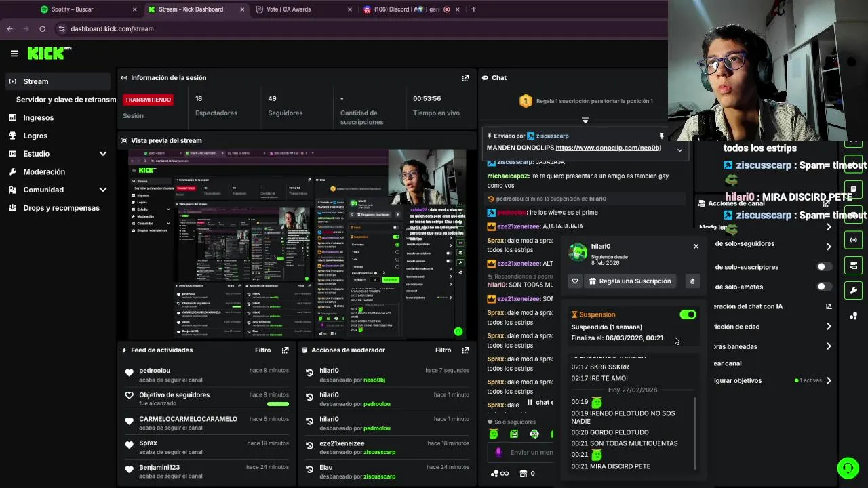Viewport: 868px width, 488px height.
Task: Select the second green emote under Solo seguidores
Action: (514, 434)
